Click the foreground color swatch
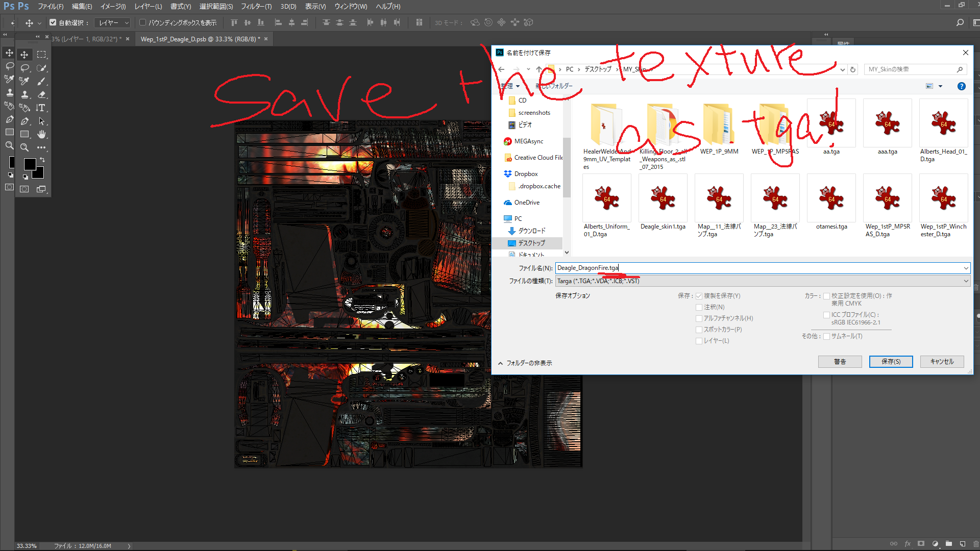Image resolution: width=980 pixels, height=551 pixels. tap(30, 164)
